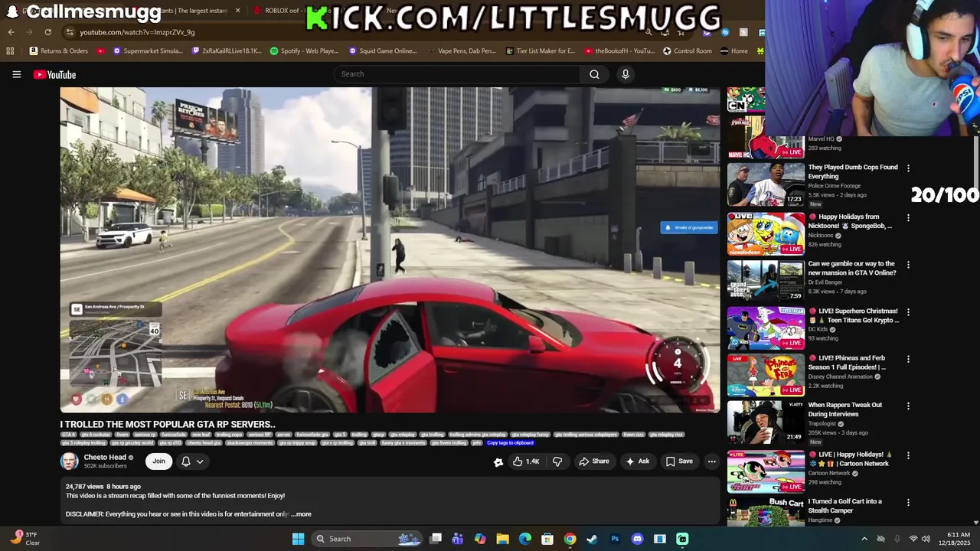The width and height of the screenshot is (980, 551).
Task: Click the extension icon left of Like
Action: tap(498, 461)
